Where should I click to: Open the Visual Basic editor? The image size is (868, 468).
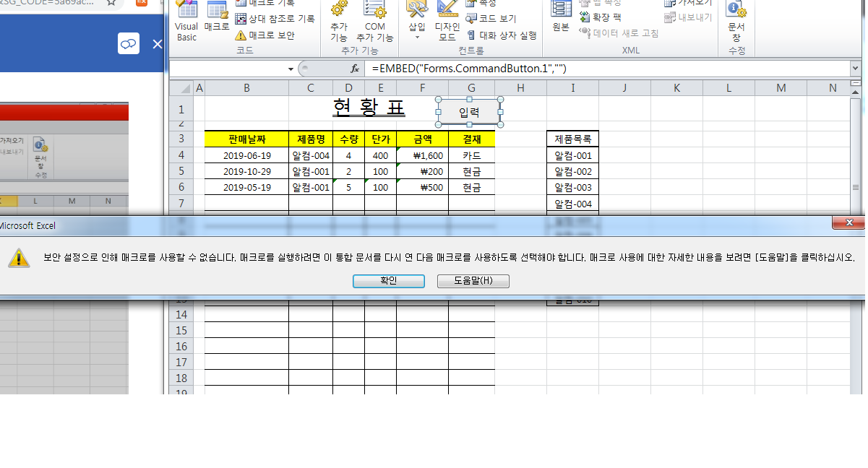coord(186,21)
